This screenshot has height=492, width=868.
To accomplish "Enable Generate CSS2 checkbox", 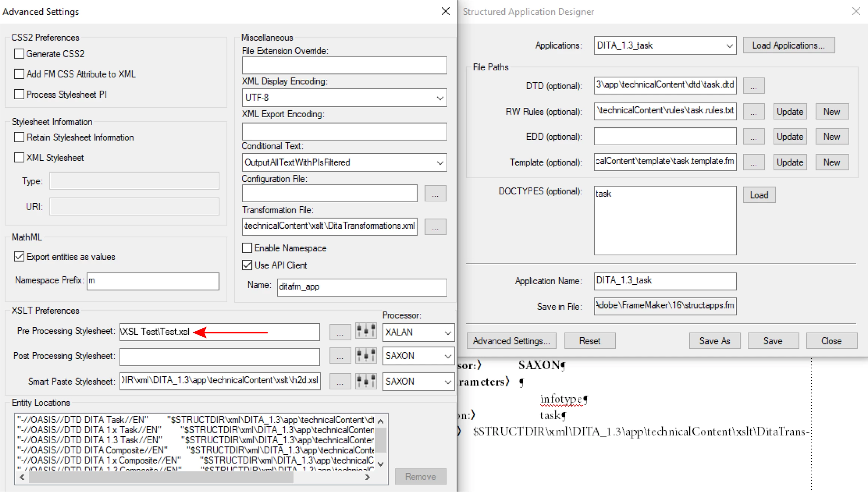I will click(x=19, y=54).
